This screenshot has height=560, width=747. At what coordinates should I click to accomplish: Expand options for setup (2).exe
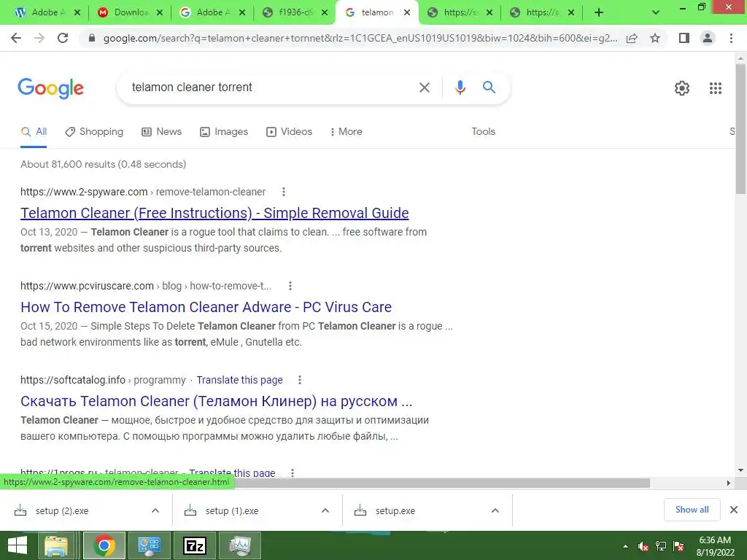coord(155,510)
